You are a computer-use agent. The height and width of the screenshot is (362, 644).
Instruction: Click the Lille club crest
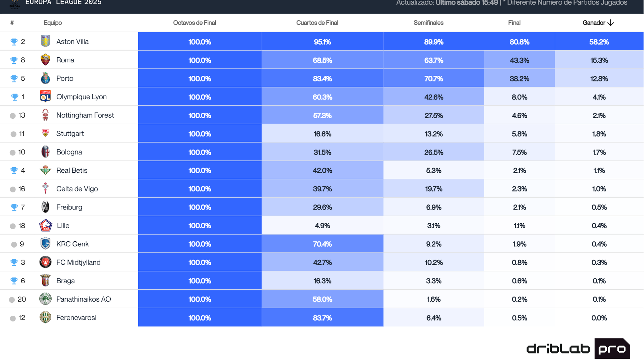tap(46, 226)
